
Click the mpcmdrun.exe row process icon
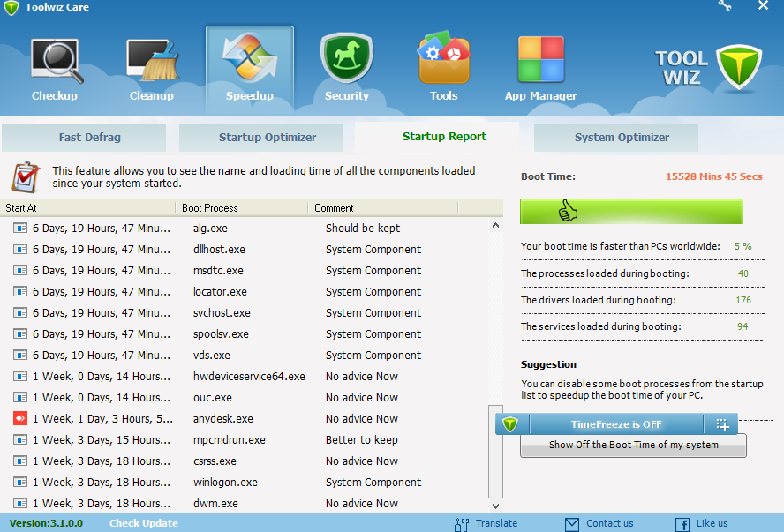pyautogui.click(x=20, y=439)
